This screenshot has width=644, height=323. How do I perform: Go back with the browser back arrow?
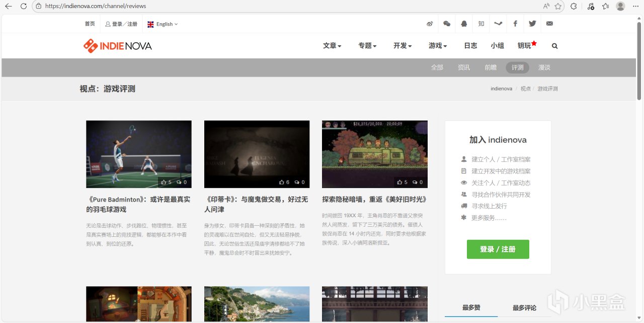tap(8, 6)
